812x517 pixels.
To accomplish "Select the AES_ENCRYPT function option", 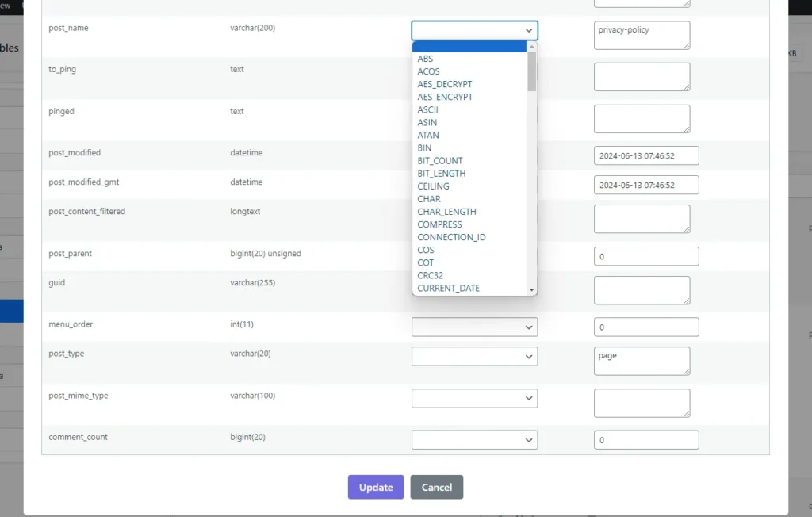I will point(444,96).
